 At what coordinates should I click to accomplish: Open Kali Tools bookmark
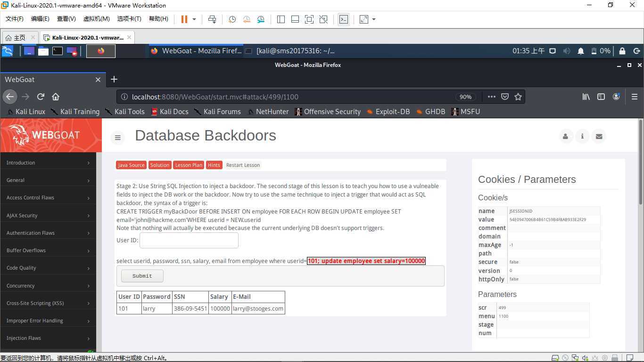125,112
